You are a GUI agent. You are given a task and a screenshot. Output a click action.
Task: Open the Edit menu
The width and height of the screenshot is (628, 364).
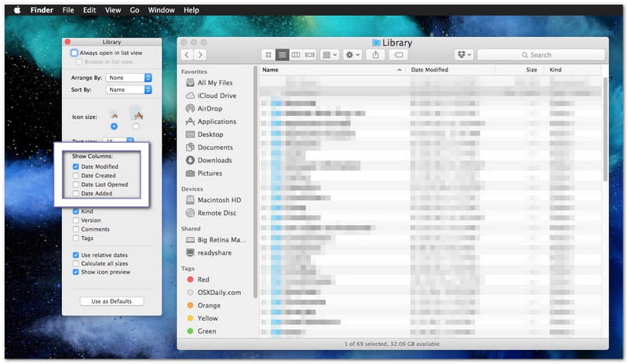pos(89,10)
